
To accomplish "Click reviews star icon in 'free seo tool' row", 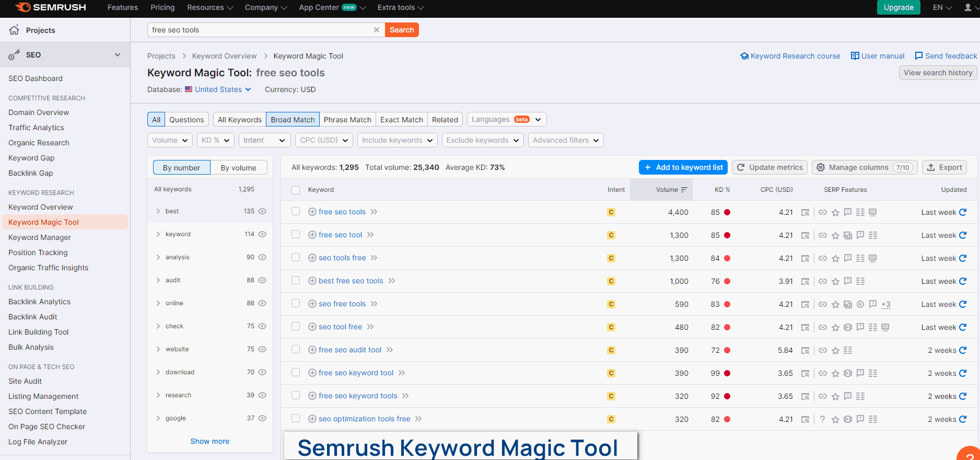I will (835, 235).
